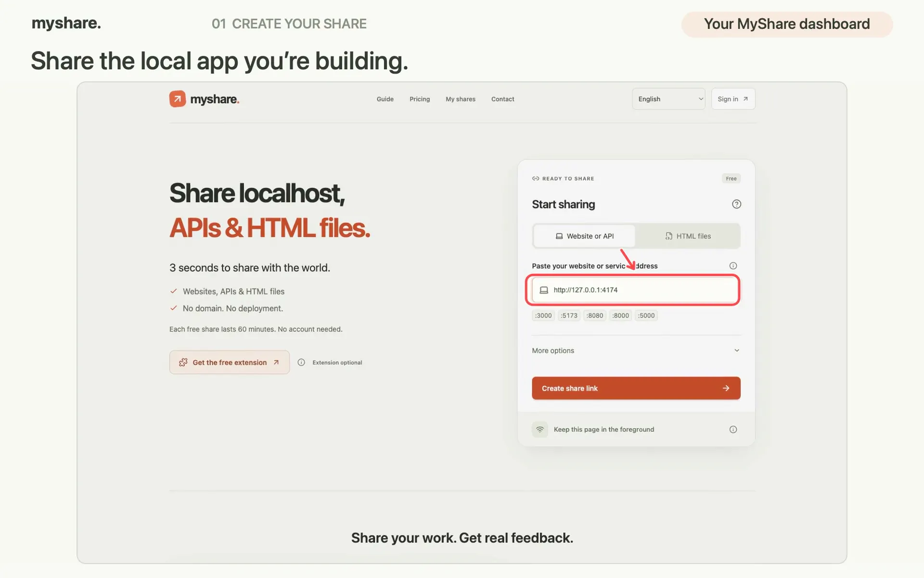Go to My shares page
The height and width of the screenshot is (578, 924).
click(x=461, y=99)
